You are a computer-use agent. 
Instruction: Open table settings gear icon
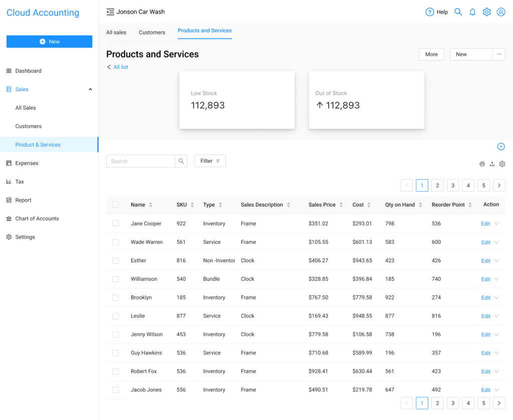click(502, 164)
